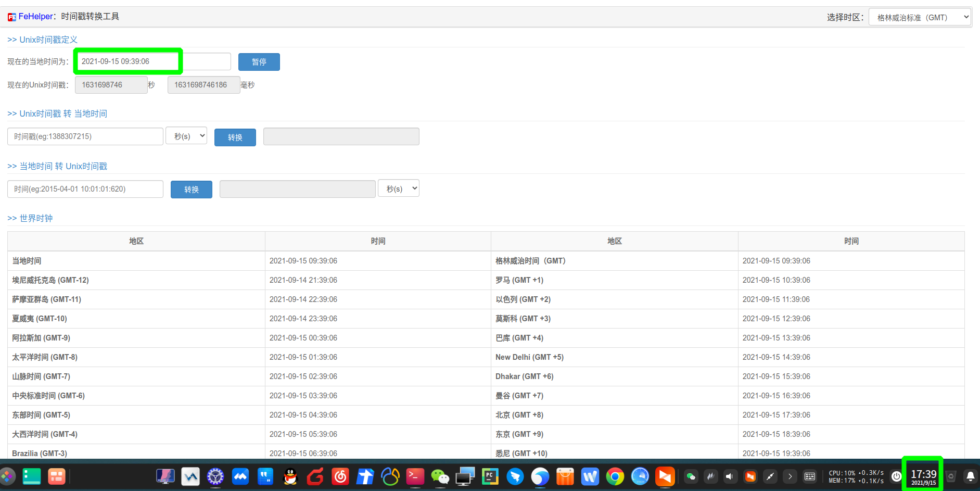Expand the hidden tray icons arrow
The width and height of the screenshot is (980, 491).
(790, 476)
